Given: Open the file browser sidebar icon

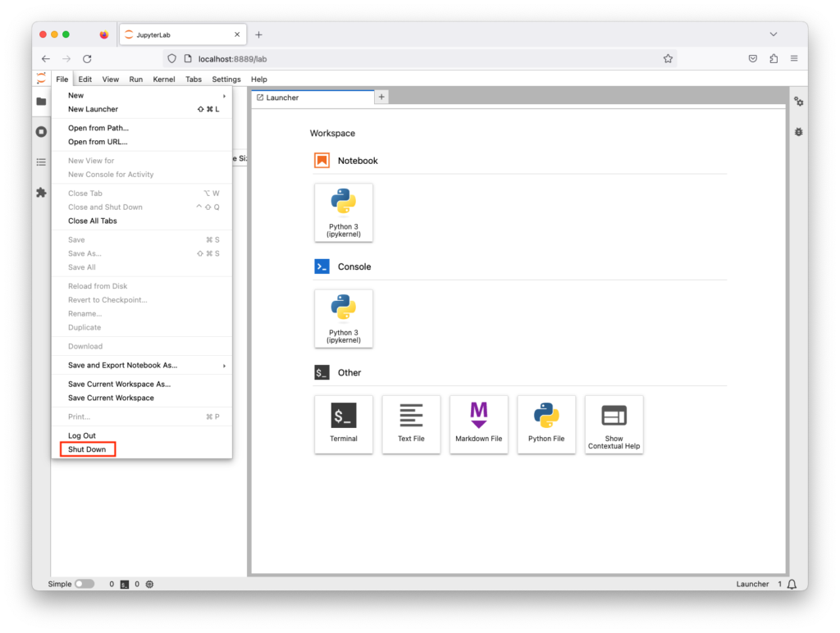Looking at the screenshot, I should tap(41, 102).
